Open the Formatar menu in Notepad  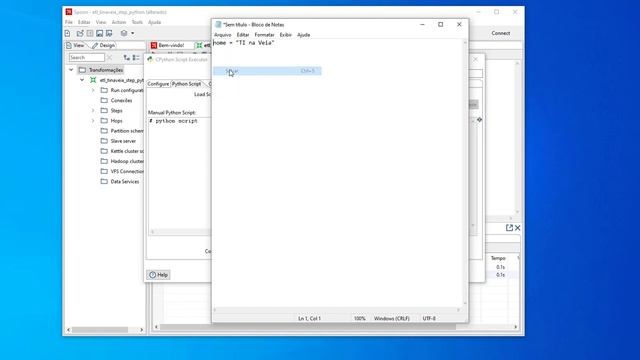[264, 35]
